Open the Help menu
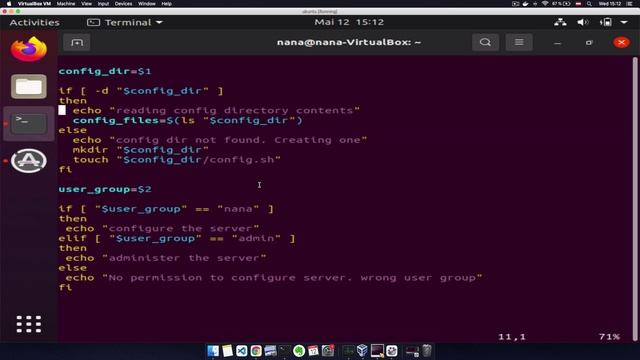 click(x=167, y=4)
